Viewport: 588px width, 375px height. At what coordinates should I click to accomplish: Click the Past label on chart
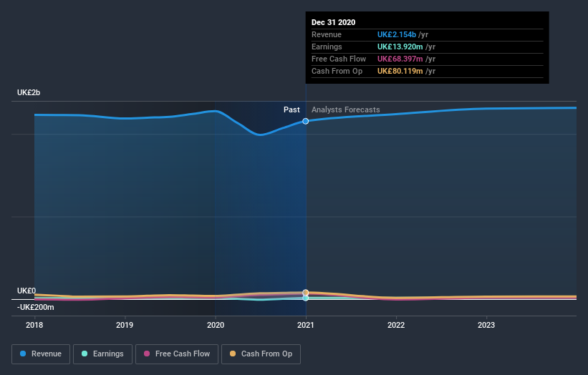(291, 109)
